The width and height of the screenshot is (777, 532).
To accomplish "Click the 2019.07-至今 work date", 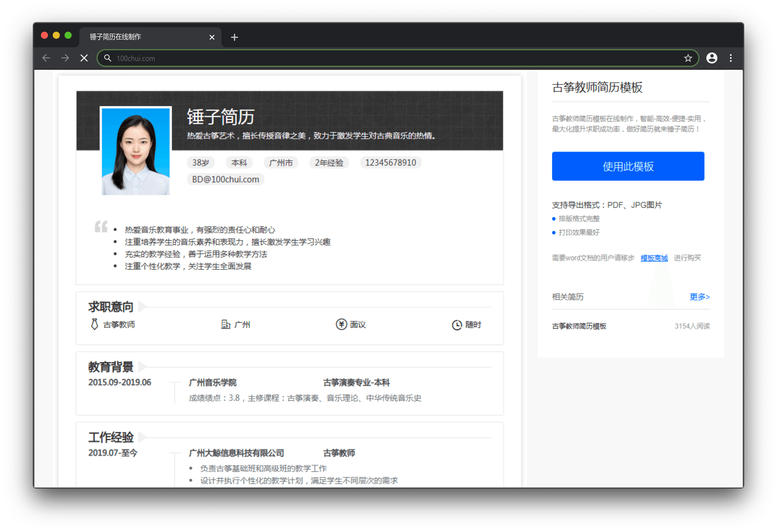I will click(113, 452).
